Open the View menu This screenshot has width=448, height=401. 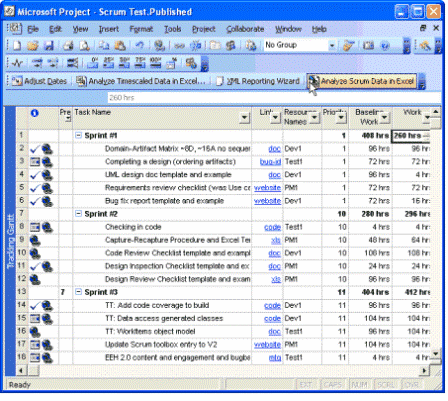(x=80, y=29)
